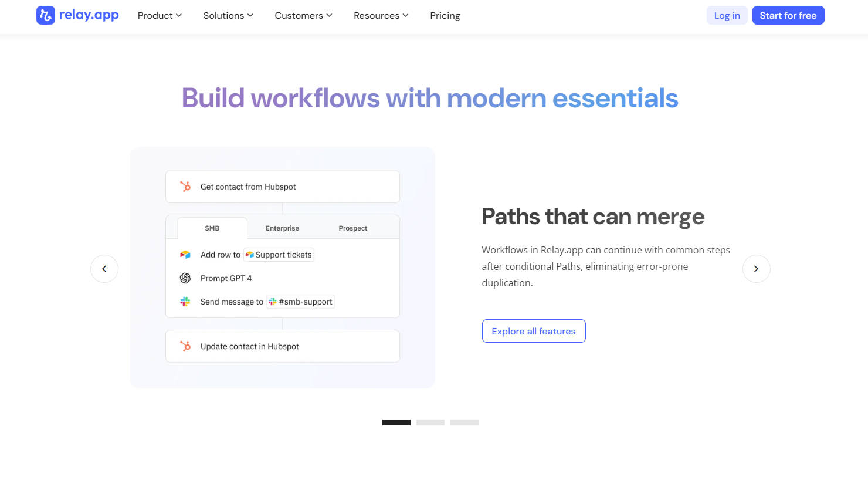868x480 pixels.
Task: Click 'Add row to' step text
Action: (x=221, y=255)
